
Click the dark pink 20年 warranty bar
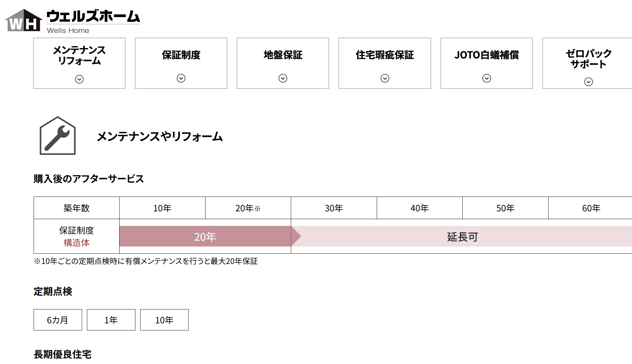click(205, 237)
